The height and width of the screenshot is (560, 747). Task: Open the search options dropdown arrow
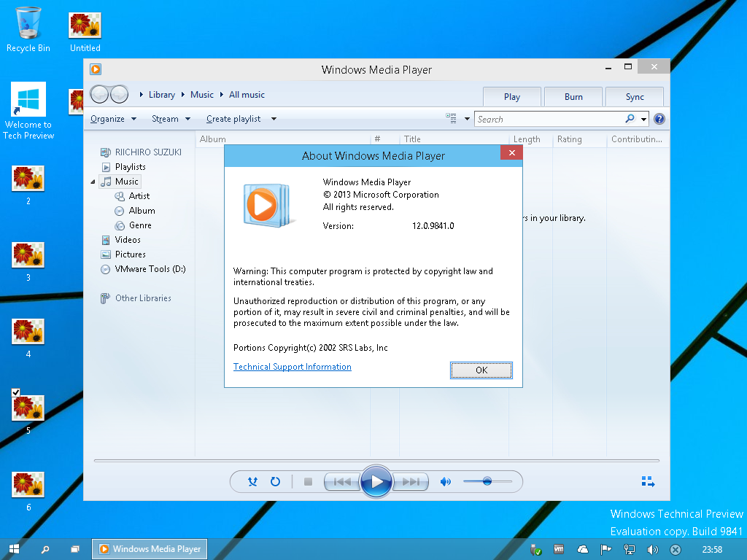[643, 119]
